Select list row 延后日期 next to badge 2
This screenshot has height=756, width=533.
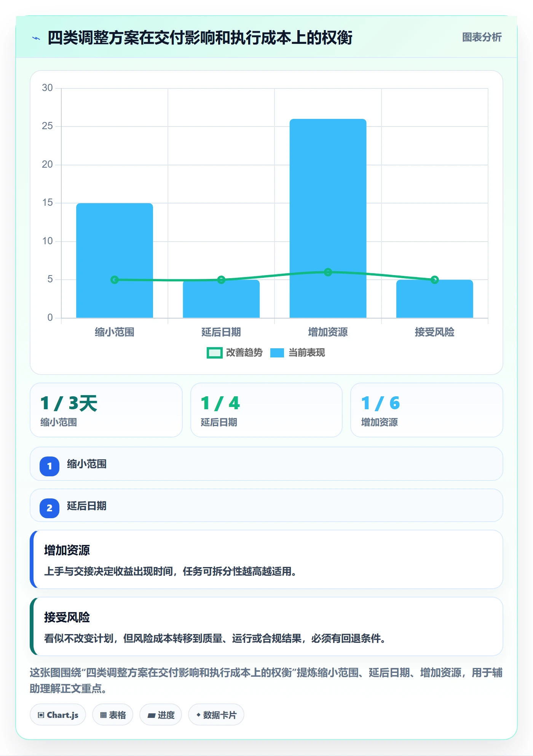266,506
